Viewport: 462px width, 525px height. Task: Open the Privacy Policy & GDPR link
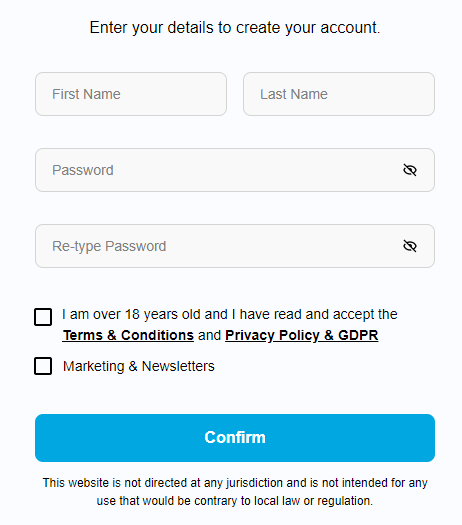pos(302,335)
